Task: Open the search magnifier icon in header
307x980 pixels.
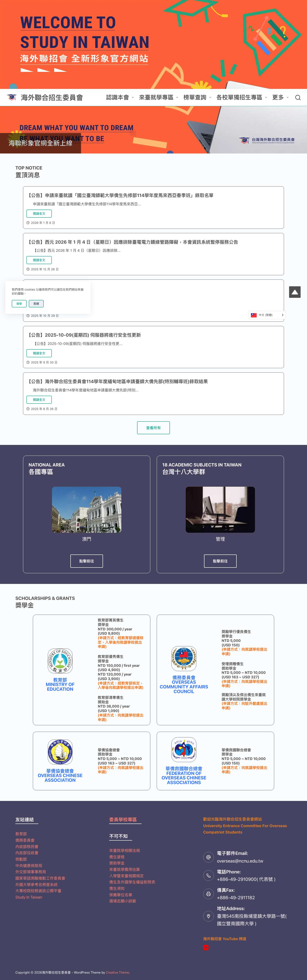Action: point(298,97)
